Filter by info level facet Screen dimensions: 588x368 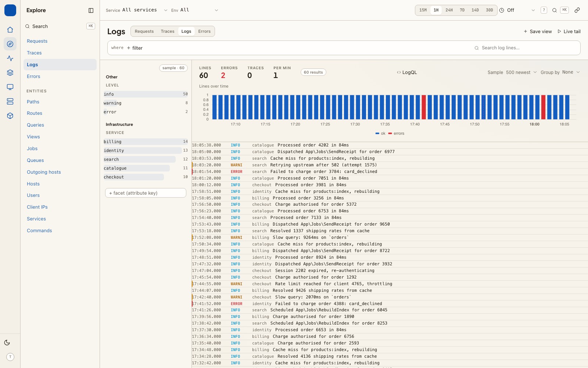(146, 94)
